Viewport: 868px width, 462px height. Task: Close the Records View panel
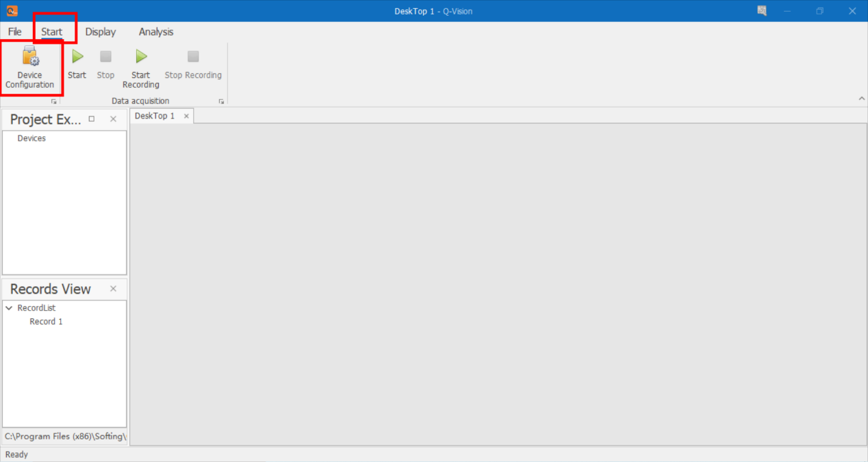[x=114, y=289]
